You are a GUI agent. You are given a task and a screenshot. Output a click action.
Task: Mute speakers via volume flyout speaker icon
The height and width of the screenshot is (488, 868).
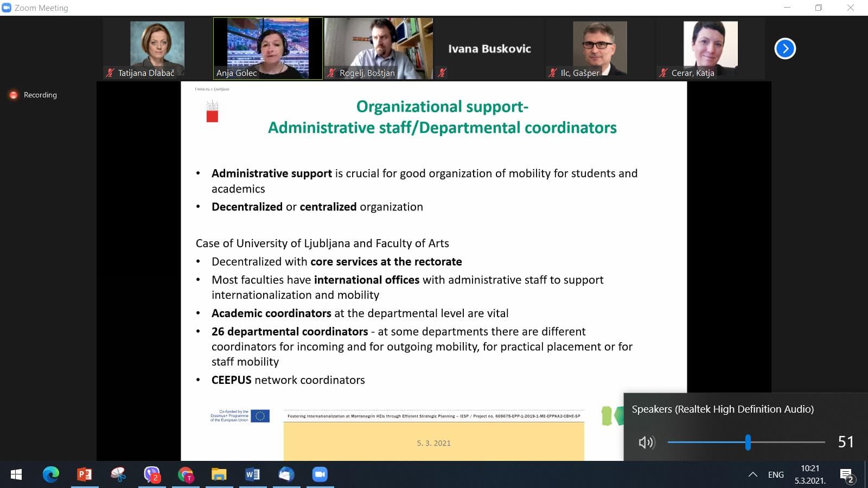pos(647,442)
